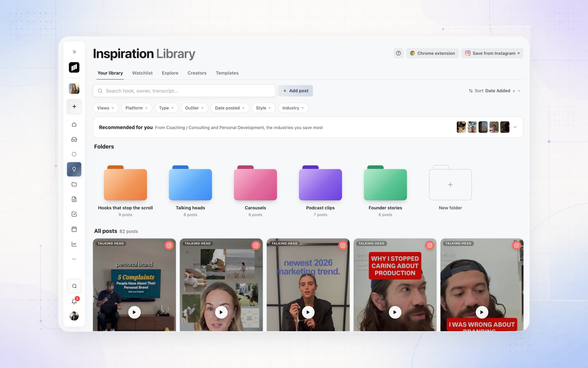Open the analytics chart icon in the sidebar

74,244
